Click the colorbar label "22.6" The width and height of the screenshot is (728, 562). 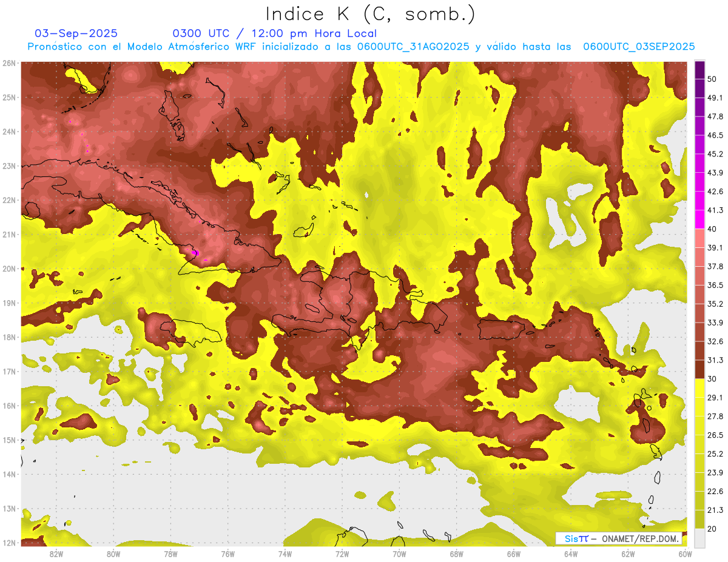point(715,491)
